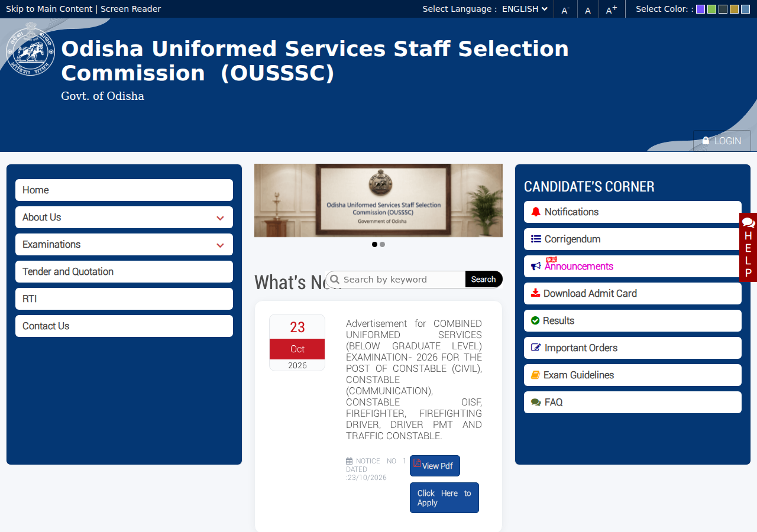This screenshot has width=757, height=532.
Task: Open Tender and Quotation menu item
Action: [124, 271]
